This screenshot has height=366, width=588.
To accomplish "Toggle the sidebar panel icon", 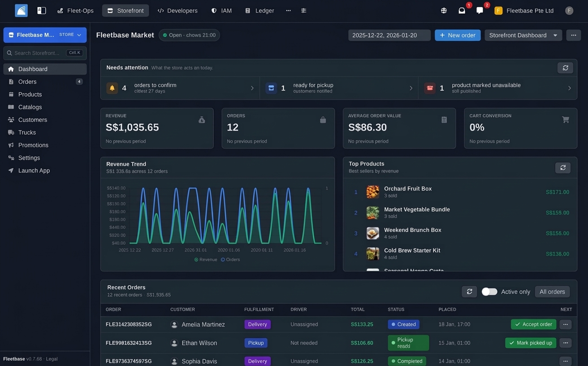I will click(41, 10).
